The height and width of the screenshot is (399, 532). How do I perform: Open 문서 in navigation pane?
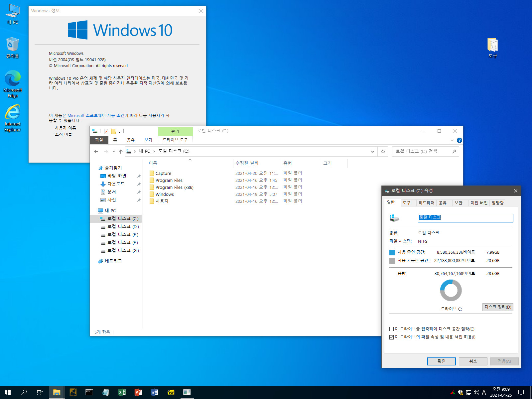[108, 192]
